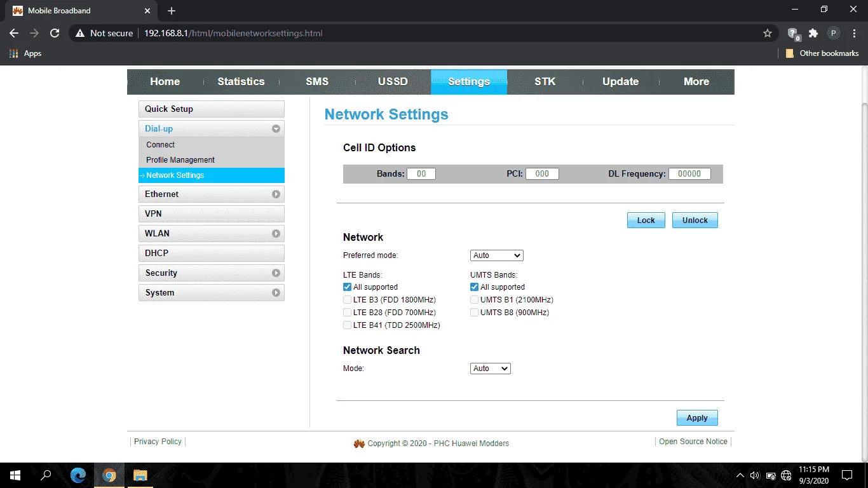Open Profile Management in sidebar
The height and width of the screenshot is (488, 868).
(x=212, y=160)
